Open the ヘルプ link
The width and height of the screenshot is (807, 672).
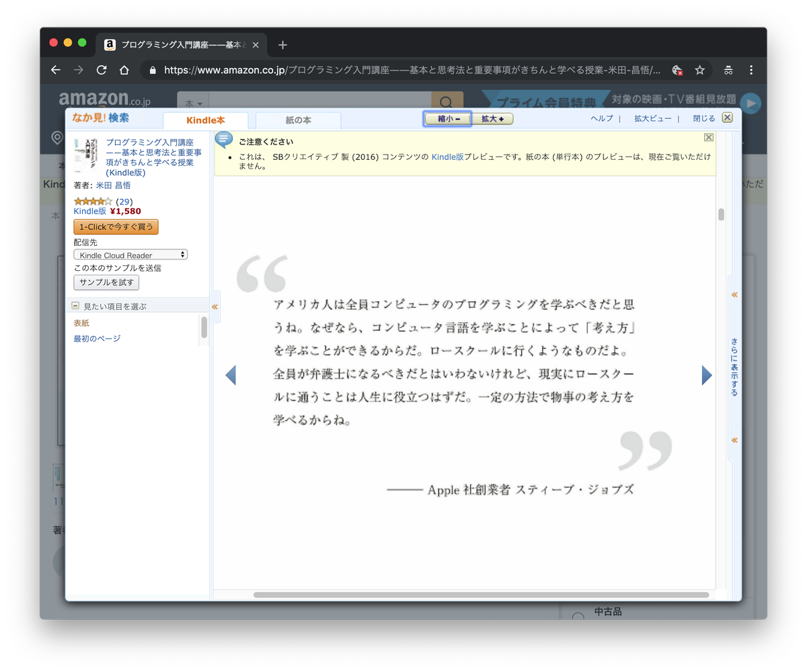pos(602,118)
